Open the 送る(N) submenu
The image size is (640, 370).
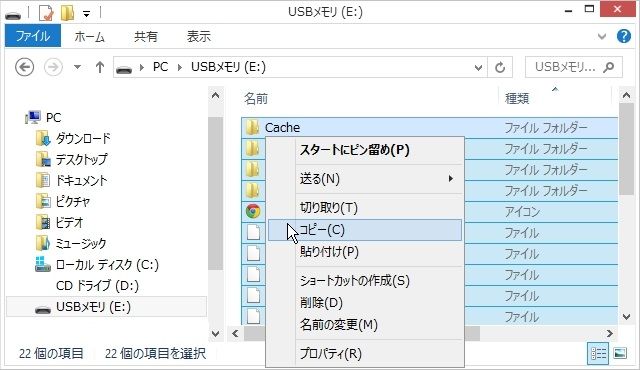coord(365,179)
